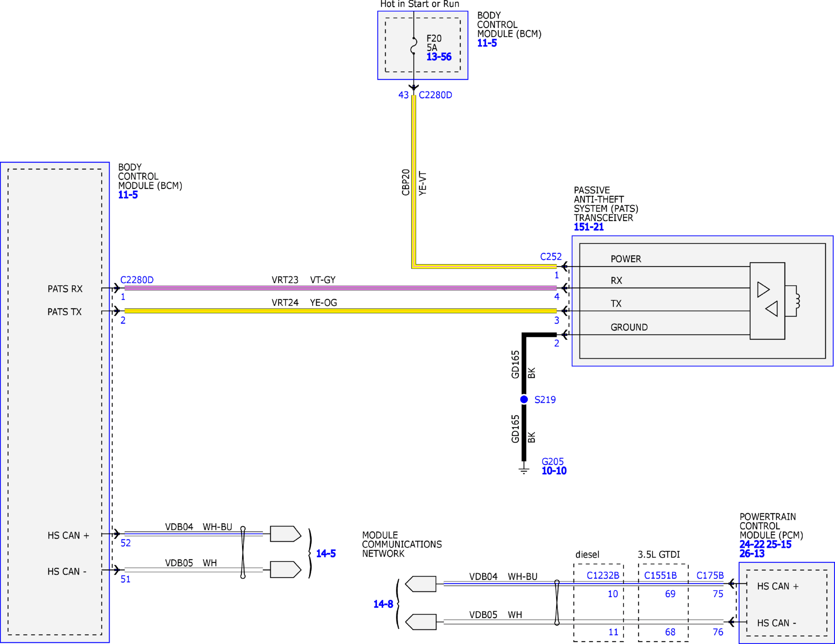Select the C252 connector label
Screen dimensions: 835x644
(551, 257)
